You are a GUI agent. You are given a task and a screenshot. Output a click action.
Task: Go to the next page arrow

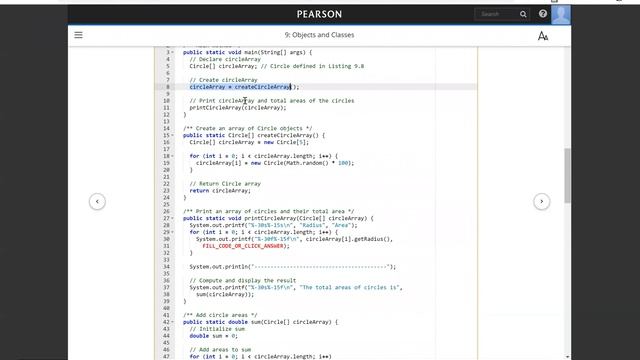tap(542, 201)
